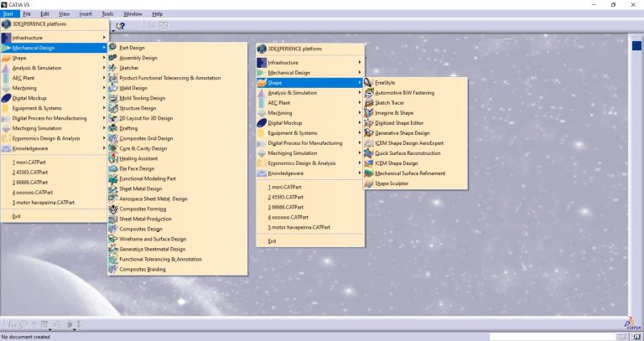
Task: Choose Composites Forming icon
Action: coord(113,209)
